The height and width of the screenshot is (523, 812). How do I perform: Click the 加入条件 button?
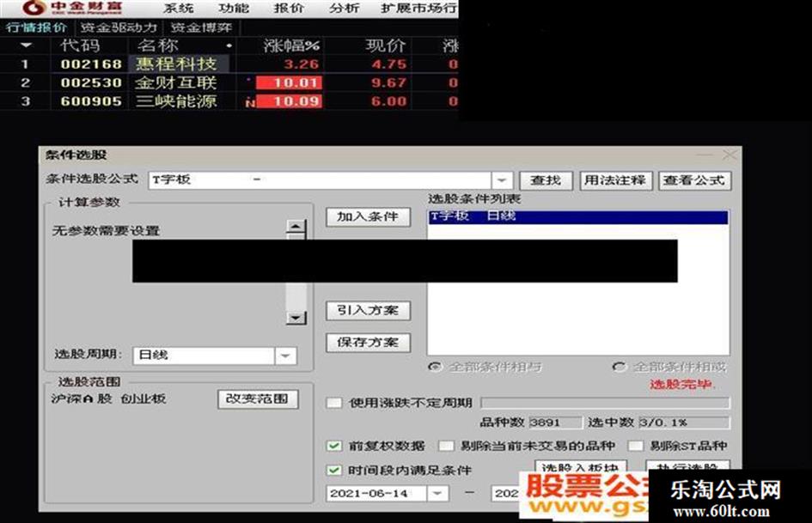coord(369,216)
